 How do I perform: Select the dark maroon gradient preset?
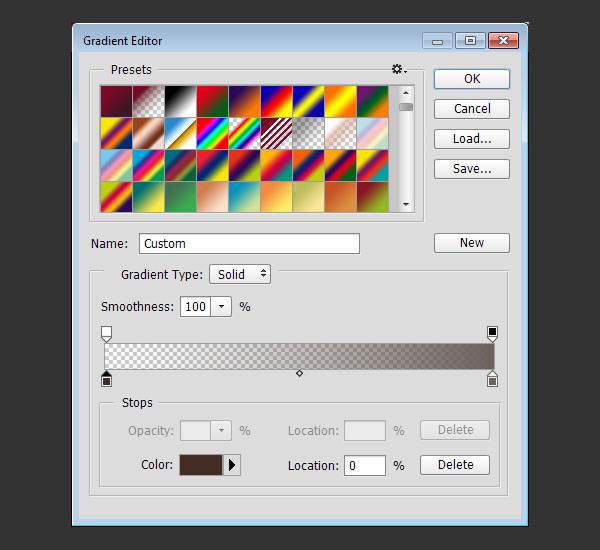[x=116, y=101]
